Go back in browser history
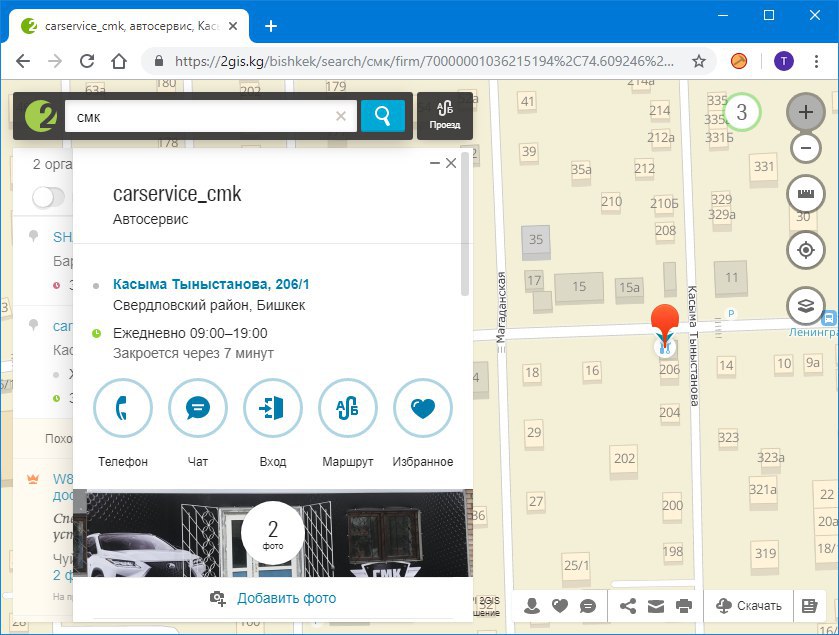 [23, 61]
